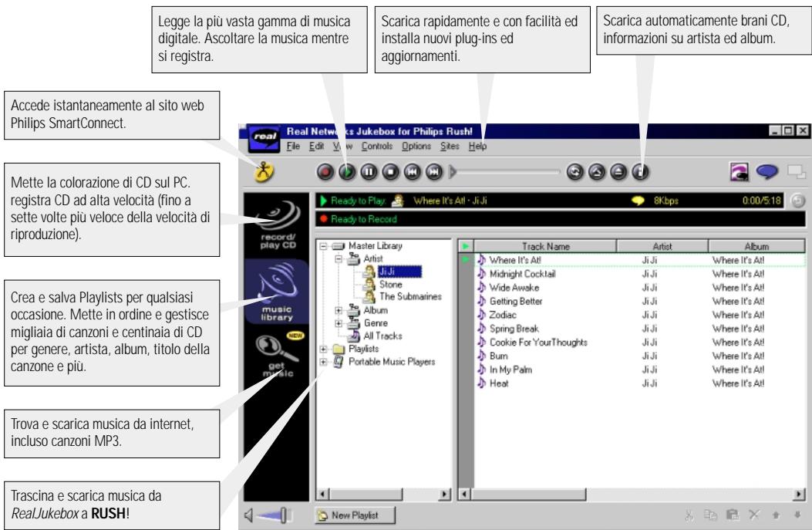Expand the Portable Music Players node
Screen dimensions: 812x530
[x=324, y=362]
